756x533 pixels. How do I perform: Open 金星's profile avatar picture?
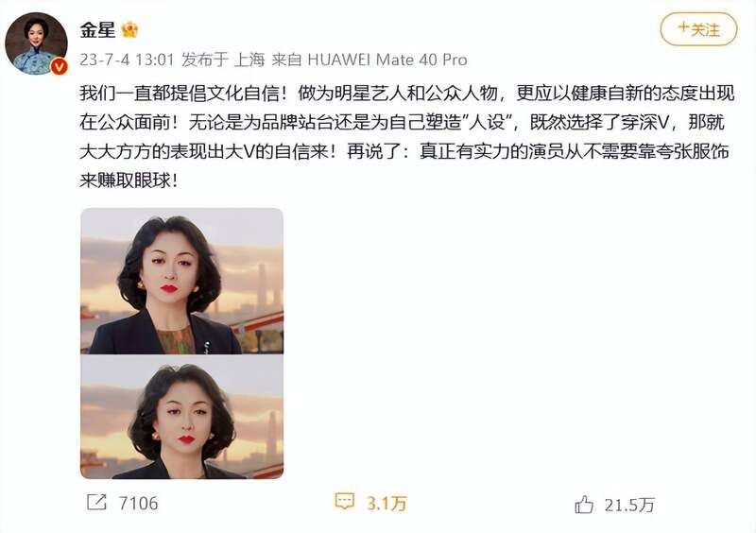[x=36, y=43]
